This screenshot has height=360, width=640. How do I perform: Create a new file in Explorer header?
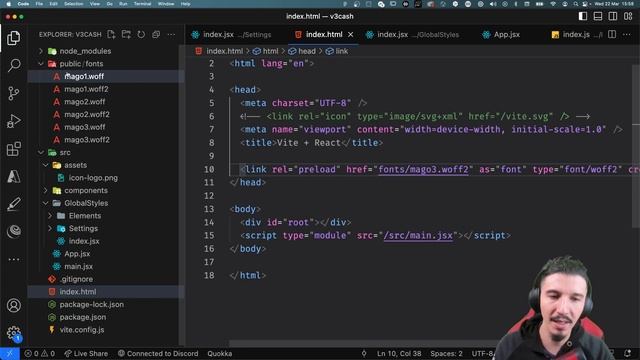pyautogui.click(x=111, y=34)
